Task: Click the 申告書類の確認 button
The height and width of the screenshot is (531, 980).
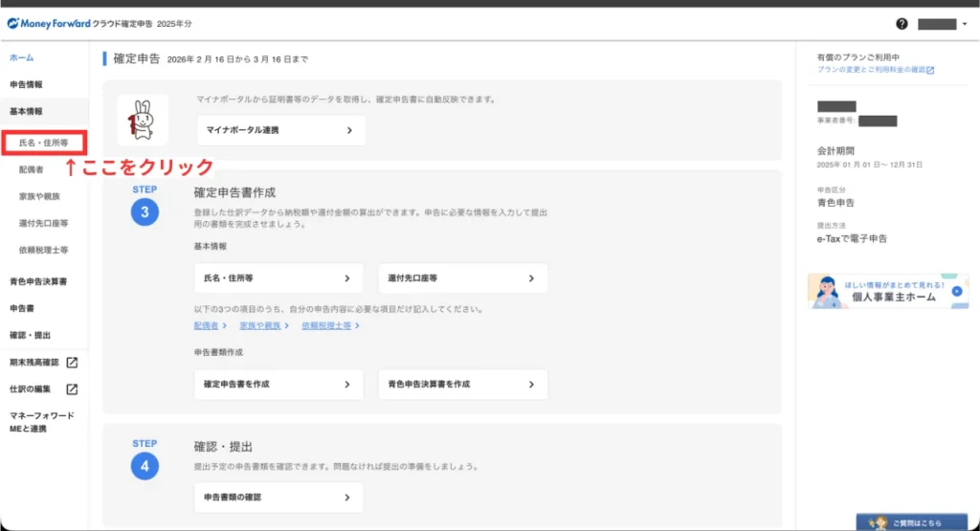Action: tap(278, 498)
